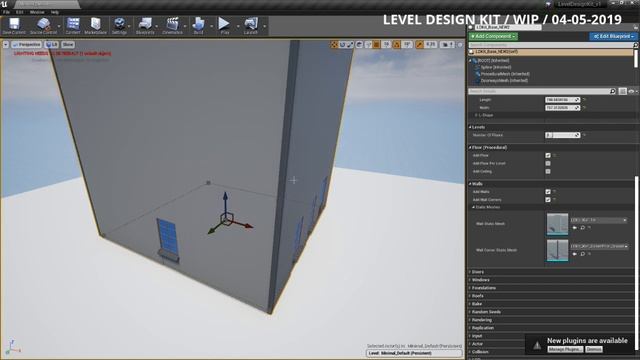This screenshot has height=360, width=640.
Task: Open the Source Control toolbar icon
Action: 43,26
